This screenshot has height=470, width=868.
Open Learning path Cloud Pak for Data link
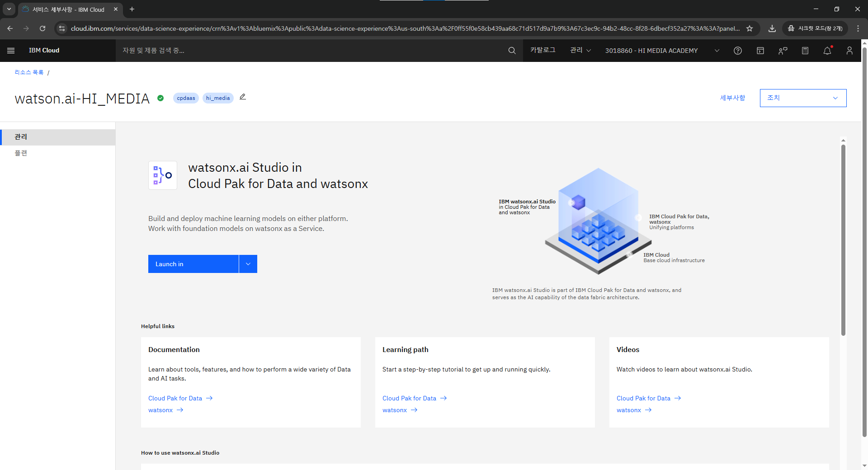(415, 398)
